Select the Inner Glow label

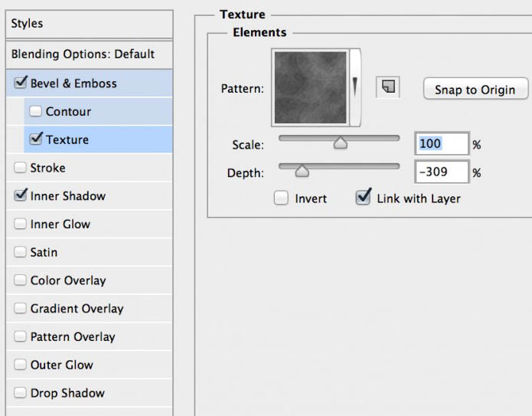[60, 224]
